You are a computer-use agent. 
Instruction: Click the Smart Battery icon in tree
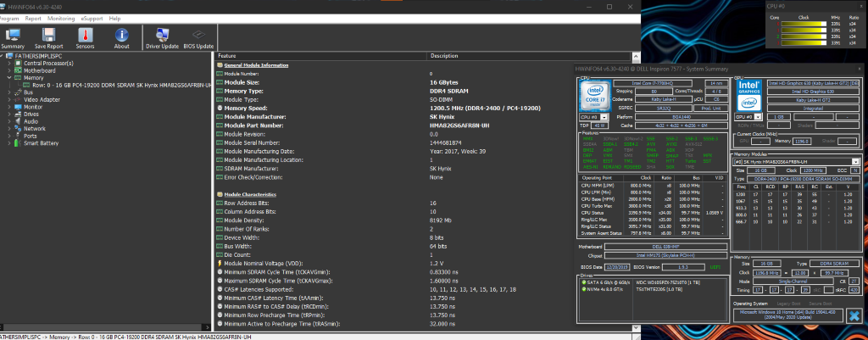tap(19, 142)
